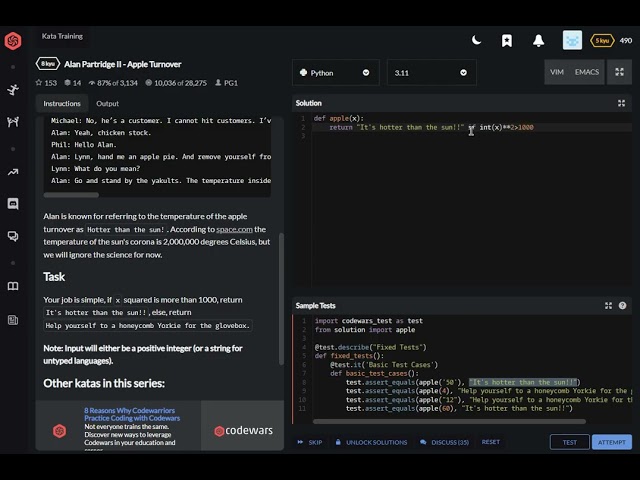Open the Leaderboards trend sidebar icon
This screenshot has height=480, width=640.
coord(13,172)
